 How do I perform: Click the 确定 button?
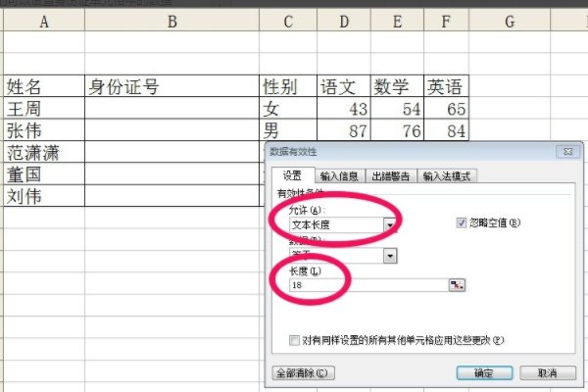coord(484,372)
